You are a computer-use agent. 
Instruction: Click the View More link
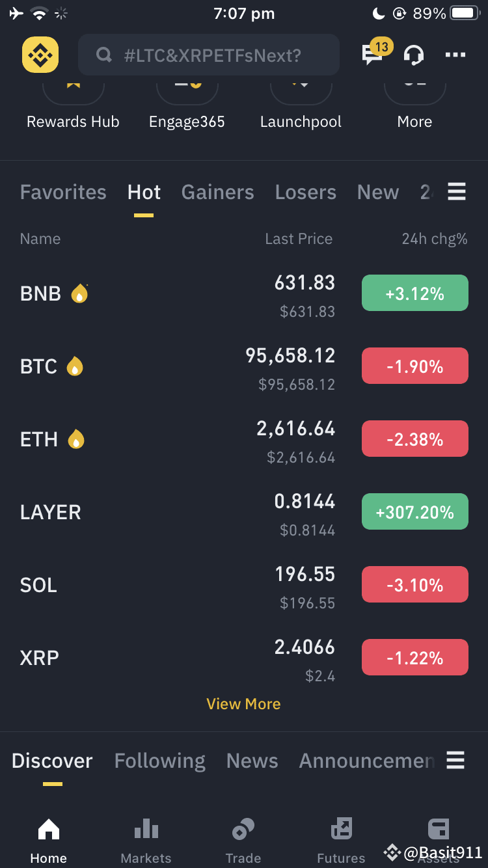243,704
